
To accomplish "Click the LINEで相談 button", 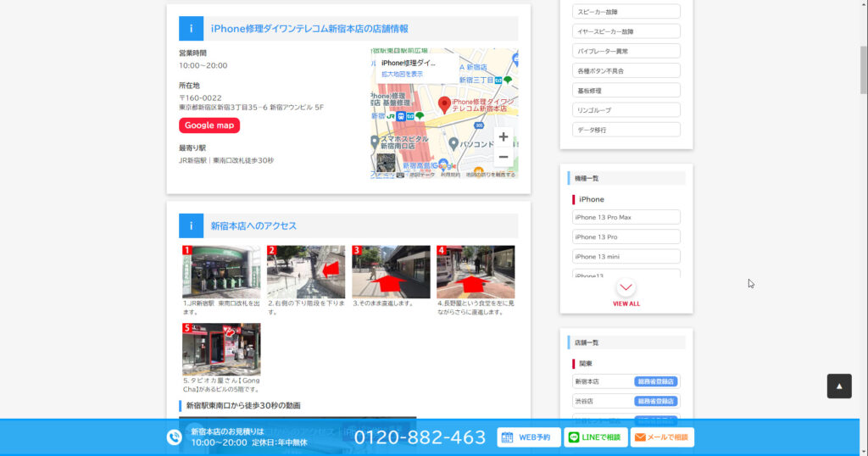I will (x=596, y=437).
